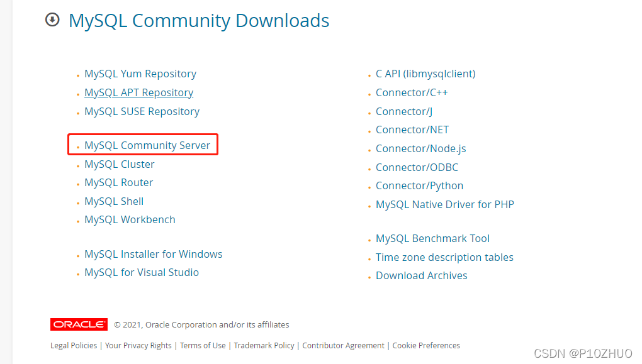Open Cookie Preferences footer link
642x364 pixels.
pos(426,346)
